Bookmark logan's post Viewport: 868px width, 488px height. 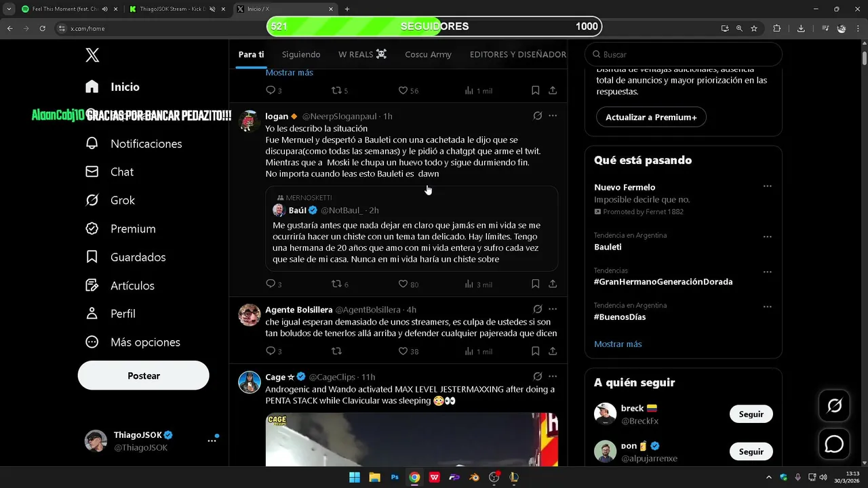click(x=535, y=284)
